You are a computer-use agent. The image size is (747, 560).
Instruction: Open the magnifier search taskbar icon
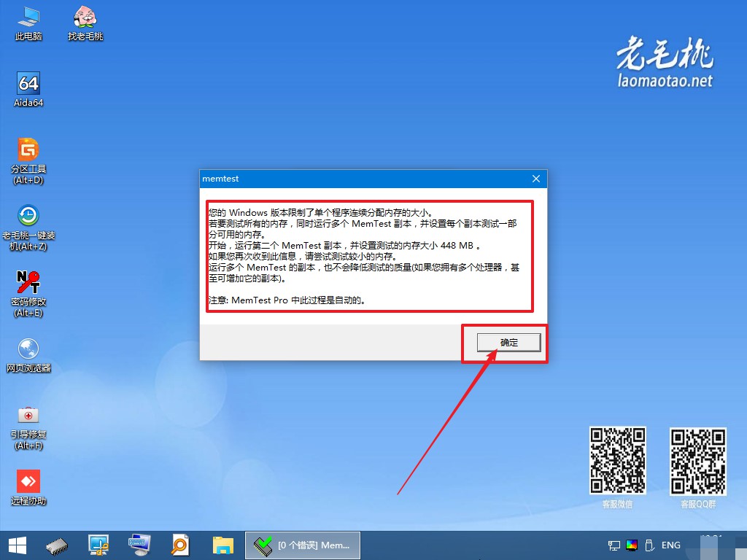pyautogui.click(x=180, y=545)
